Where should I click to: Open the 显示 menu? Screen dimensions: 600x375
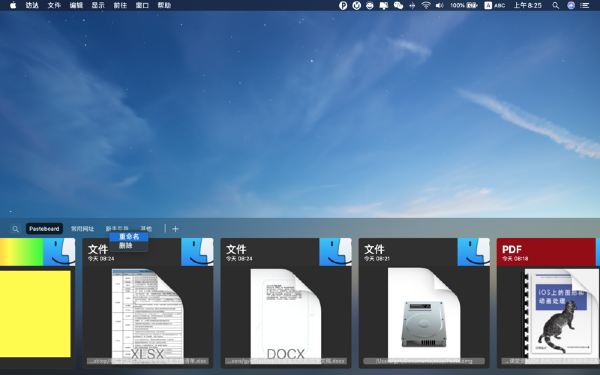tap(98, 5)
